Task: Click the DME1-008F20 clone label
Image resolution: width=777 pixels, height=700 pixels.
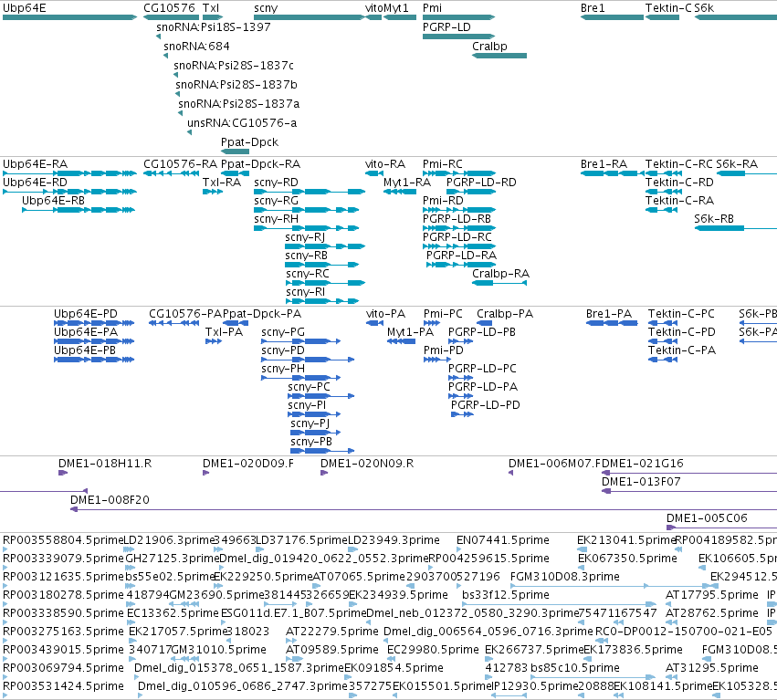Action: 110,500
